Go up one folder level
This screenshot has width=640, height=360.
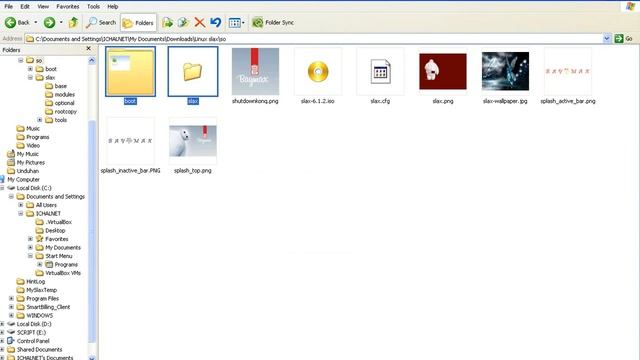pos(73,22)
